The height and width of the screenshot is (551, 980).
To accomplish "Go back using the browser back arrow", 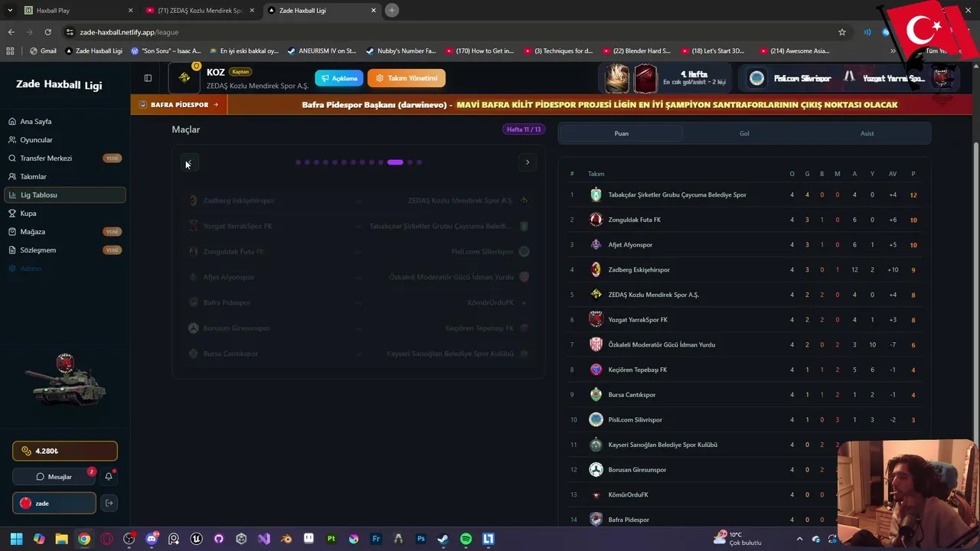I will pos(11,32).
